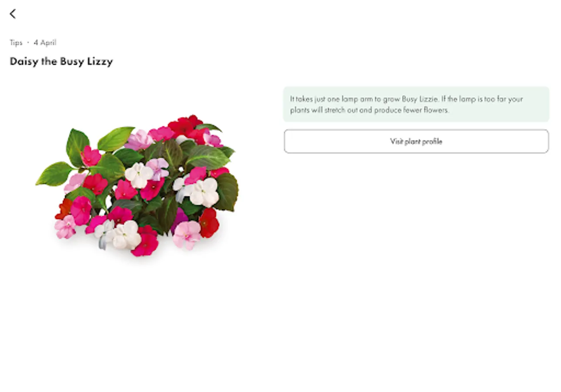
Task: Tap the large white blossom beside the dark right leaf
Action: [x=203, y=192]
